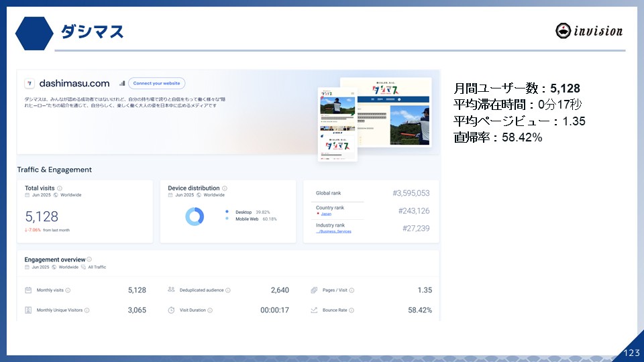
Task: Open the mobile site preview thumbnail
Action: tap(337, 124)
